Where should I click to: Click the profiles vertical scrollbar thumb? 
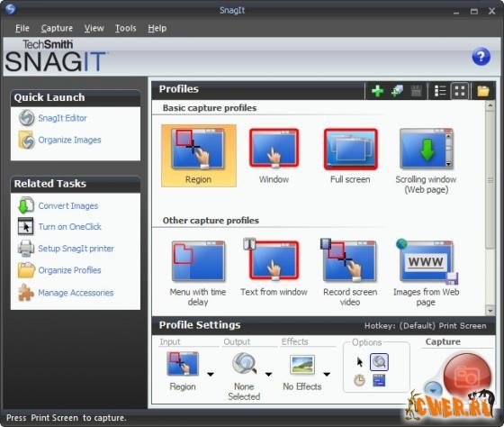coord(490,179)
